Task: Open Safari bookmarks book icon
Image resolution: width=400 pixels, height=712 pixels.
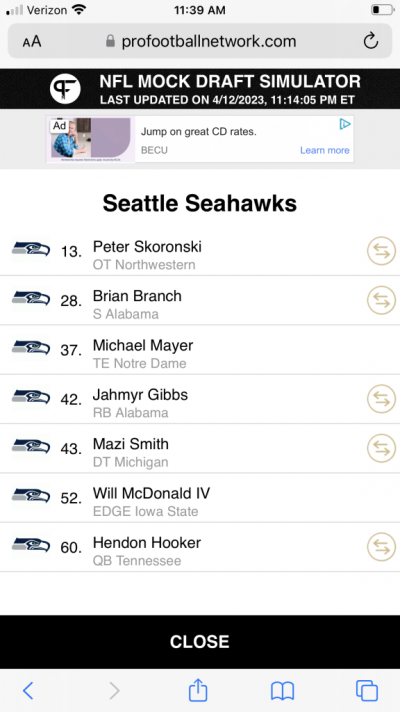Action: click(282, 691)
